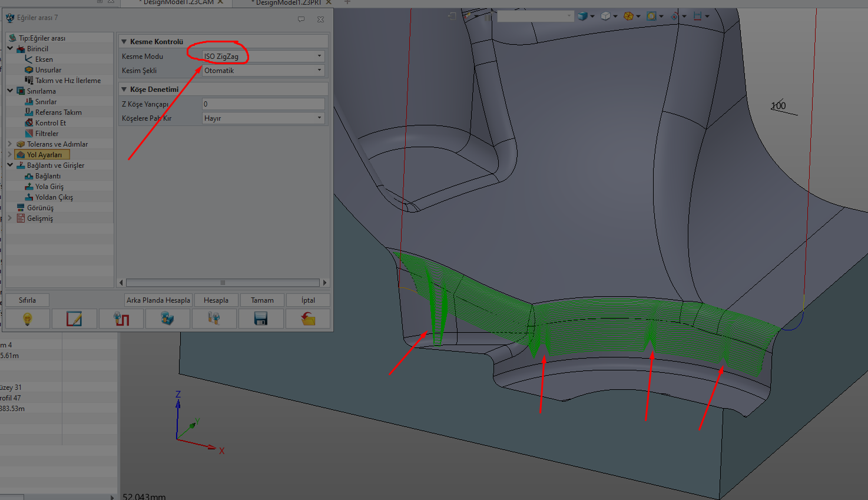
Task: Click the Z Köşe Yarıçapı input field
Action: coord(263,104)
